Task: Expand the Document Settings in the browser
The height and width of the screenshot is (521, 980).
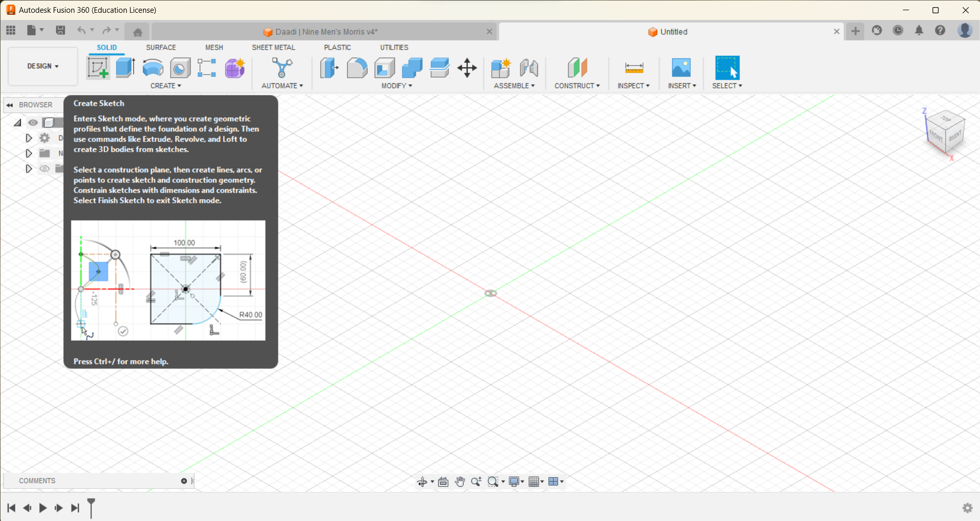Action: (x=28, y=137)
